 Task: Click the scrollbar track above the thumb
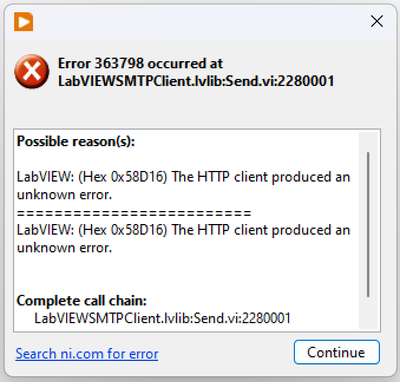click(368, 142)
